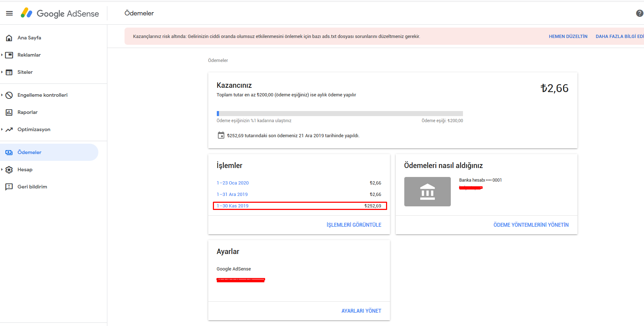Expand the Siteler submenu arrow
The width and height of the screenshot is (644, 326).
pyautogui.click(x=2, y=72)
